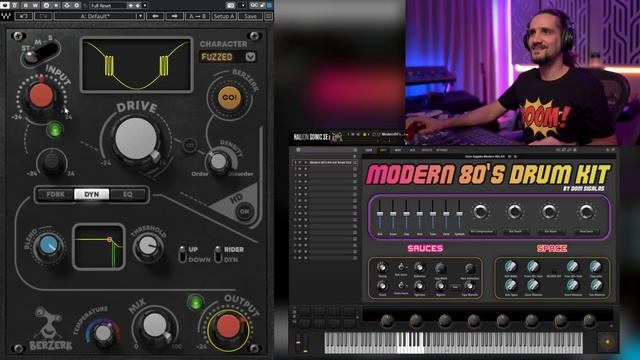
Task: Open the A: Default* preset dropdown
Action: [x=99, y=16]
